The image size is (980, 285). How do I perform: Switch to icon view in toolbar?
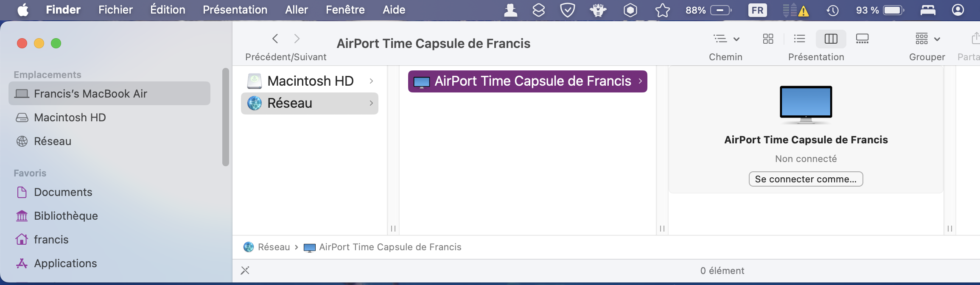(x=768, y=39)
